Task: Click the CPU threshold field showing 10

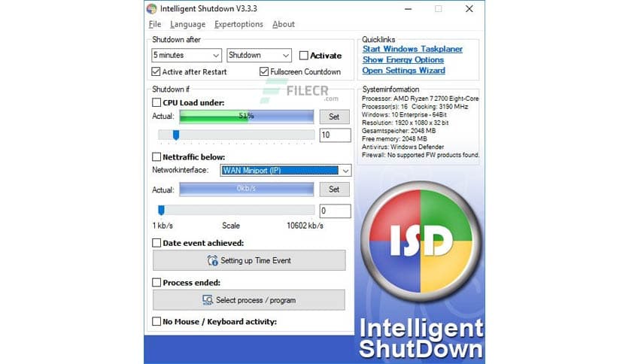Action: point(335,135)
